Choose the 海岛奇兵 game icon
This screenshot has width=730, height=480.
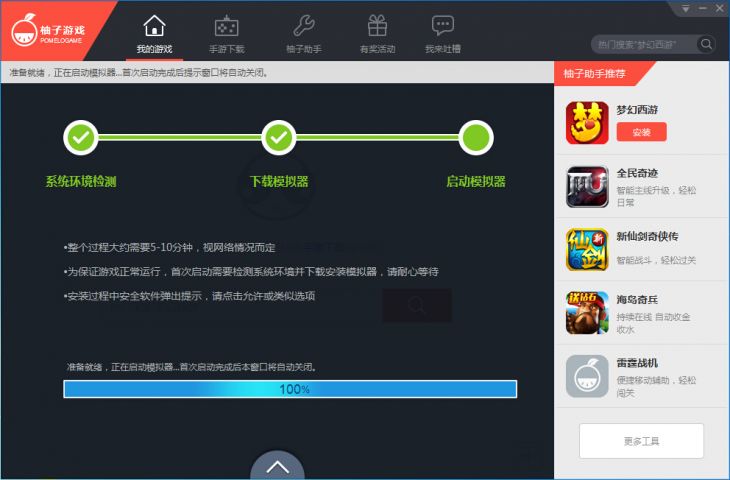(x=587, y=312)
